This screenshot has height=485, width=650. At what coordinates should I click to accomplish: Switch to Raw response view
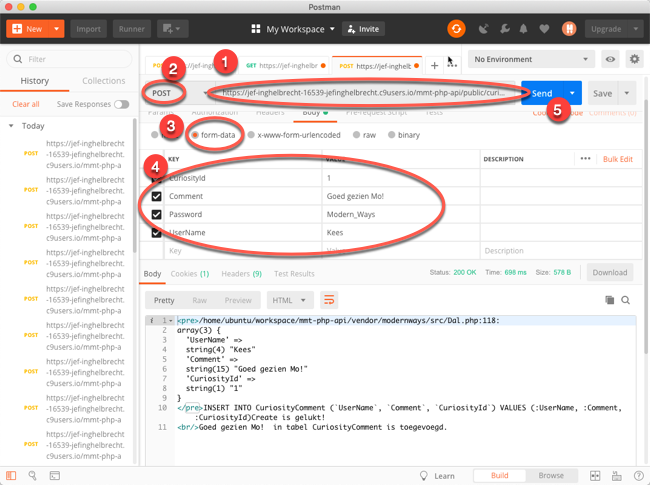pyautogui.click(x=199, y=300)
